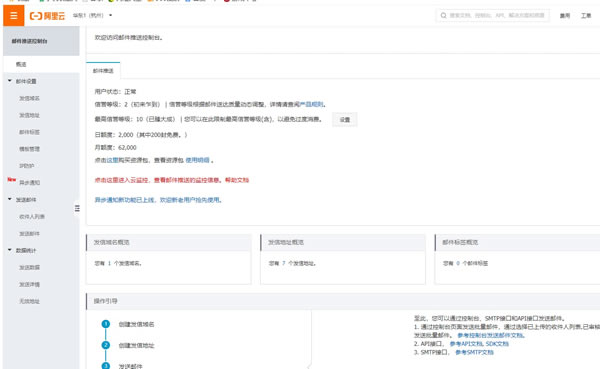The image size is (600, 369).
Task: Click the 设置 button for max reputation level
Action: click(x=344, y=119)
